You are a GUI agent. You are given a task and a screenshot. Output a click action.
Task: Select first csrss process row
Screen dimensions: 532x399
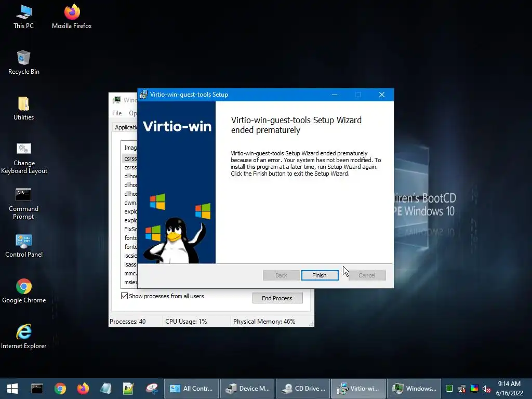click(130, 158)
